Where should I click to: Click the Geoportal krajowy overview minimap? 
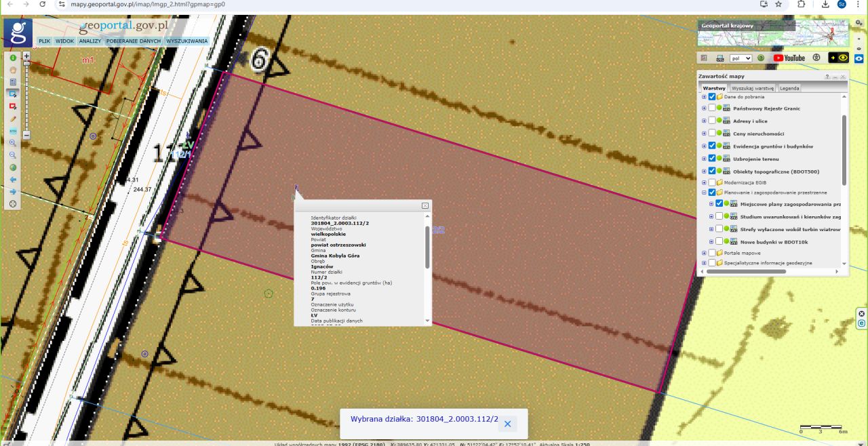coord(773,33)
